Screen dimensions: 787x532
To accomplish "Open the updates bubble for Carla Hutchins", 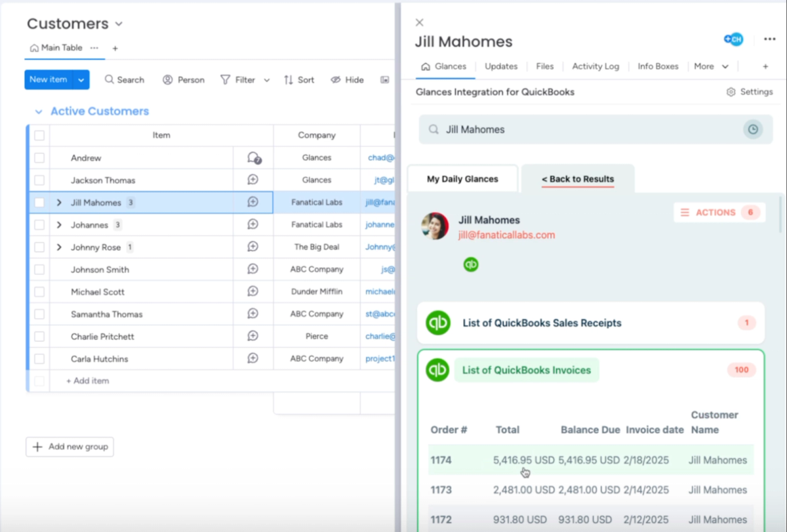I will pyautogui.click(x=252, y=358).
